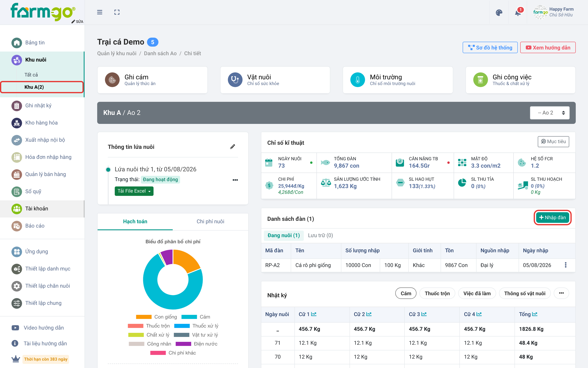The height and width of the screenshot is (368, 588).
Task: Switch to the Chi phí nuôi tab
Action: pos(210,221)
